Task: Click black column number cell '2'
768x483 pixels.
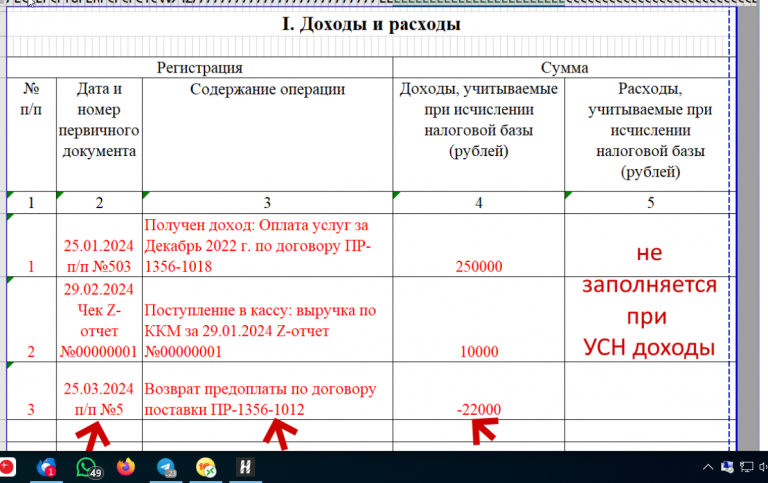Action: point(99,202)
